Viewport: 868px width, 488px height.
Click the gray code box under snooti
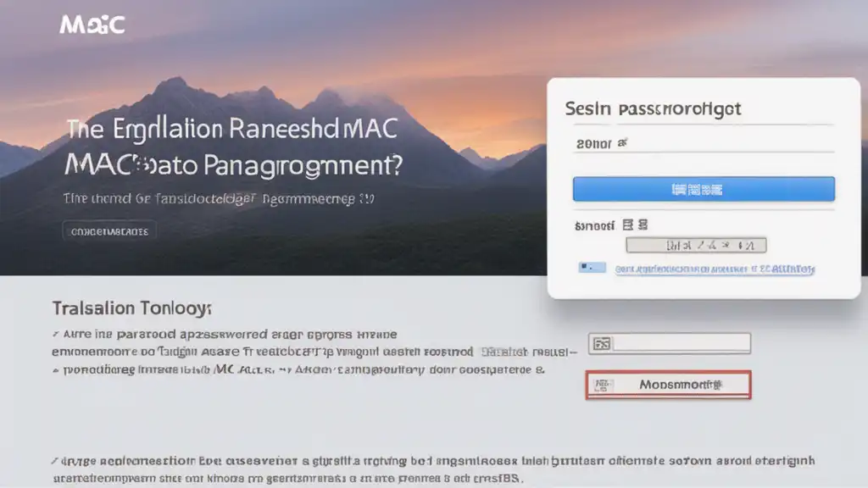(697, 245)
